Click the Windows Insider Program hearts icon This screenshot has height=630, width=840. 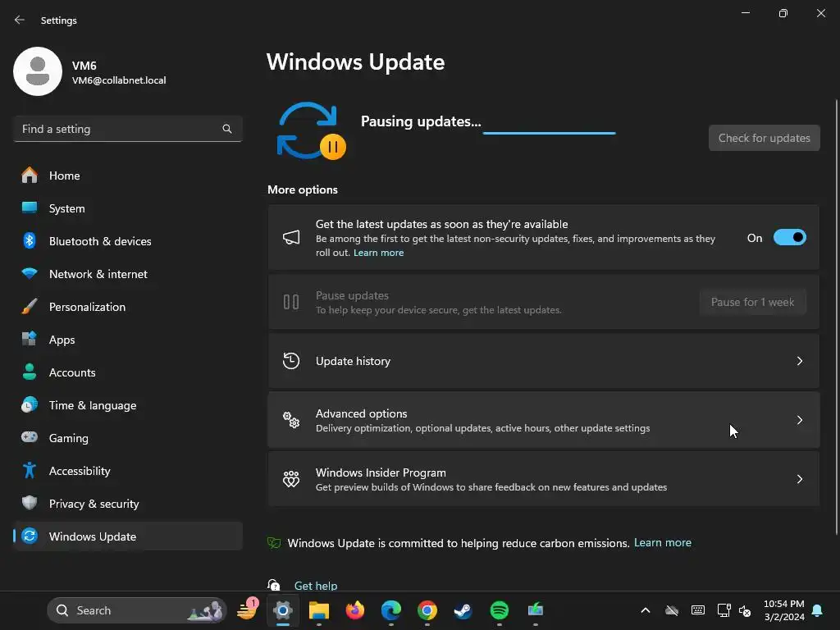tap(291, 479)
